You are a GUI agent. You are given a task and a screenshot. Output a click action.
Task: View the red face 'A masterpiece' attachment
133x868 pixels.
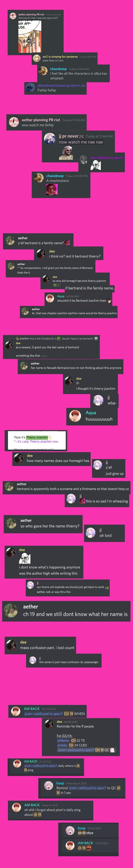point(52,189)
